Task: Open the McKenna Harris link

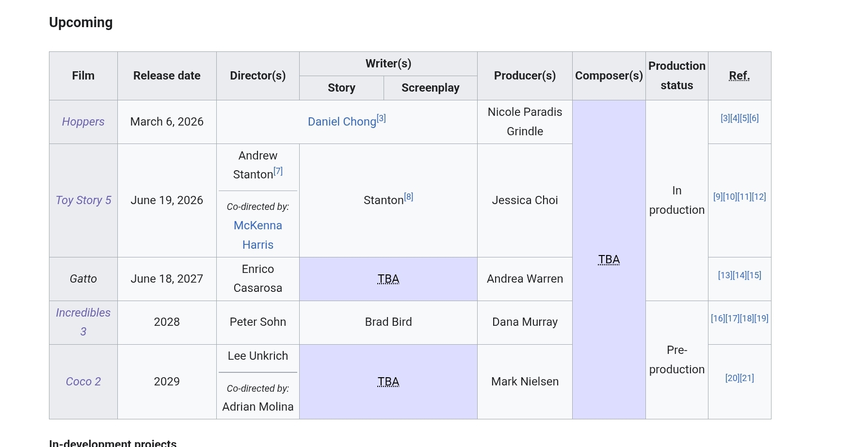Action: coord(258,235)
